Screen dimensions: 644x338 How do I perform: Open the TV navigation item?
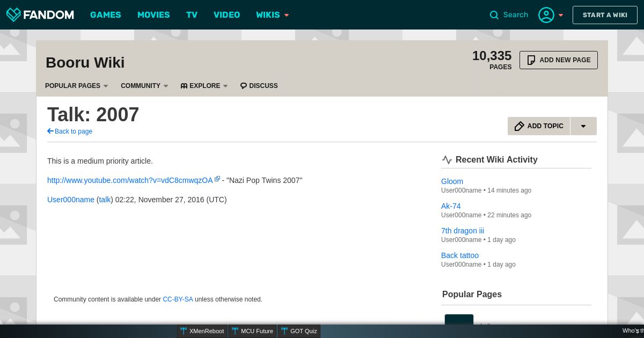point(192,14)
